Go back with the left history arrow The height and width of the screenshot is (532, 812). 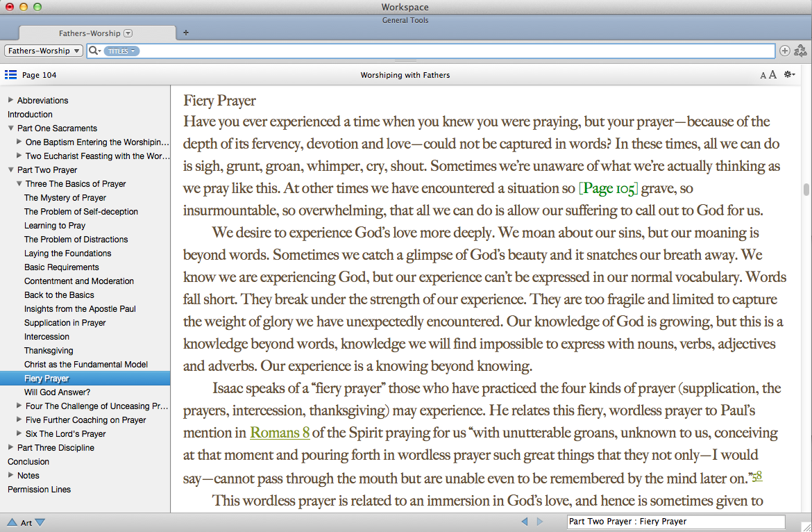[525, 522]
